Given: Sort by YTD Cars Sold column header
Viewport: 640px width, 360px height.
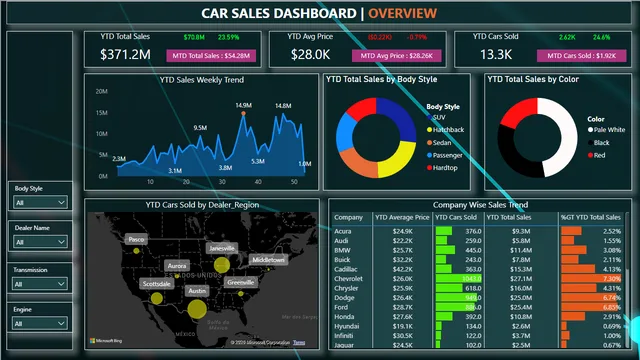Looking at the screenshot, I should (456, 218).
